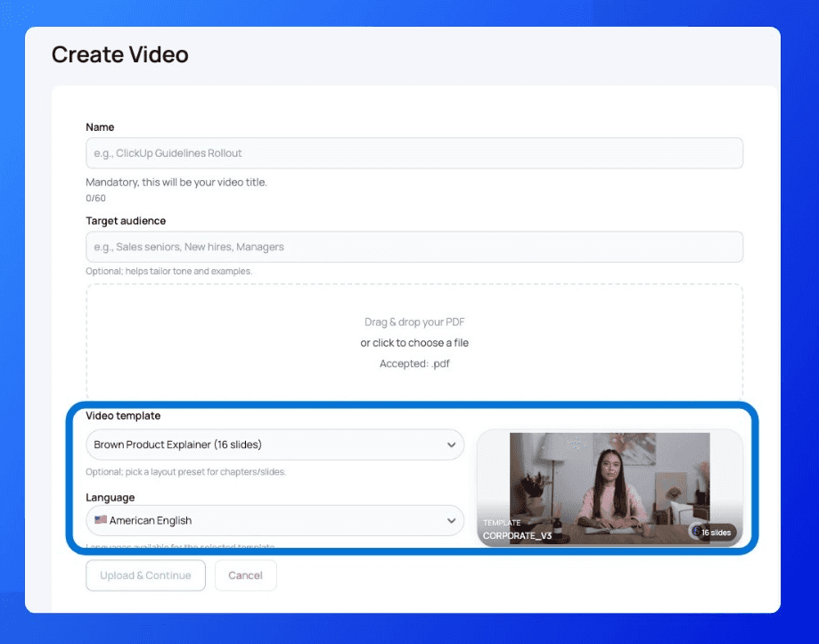Click the "Name" field label
This screenshot has height=644, width=819.
click(x=100, y=127)
